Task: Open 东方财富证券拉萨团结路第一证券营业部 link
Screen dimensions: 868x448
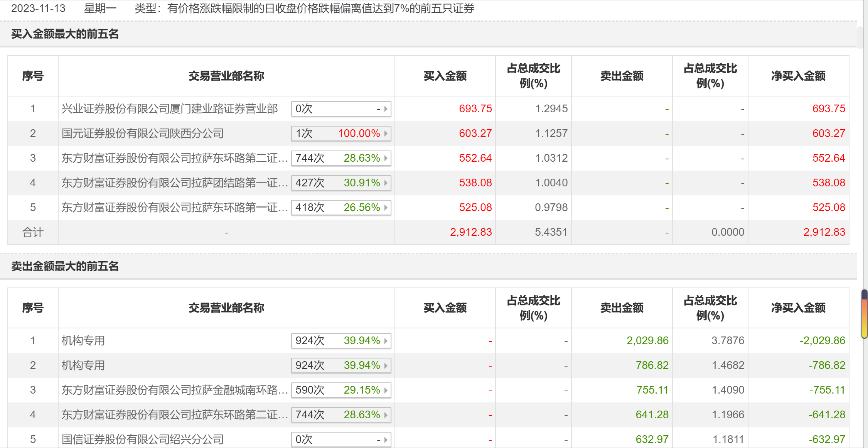Action: click(174, 183)
